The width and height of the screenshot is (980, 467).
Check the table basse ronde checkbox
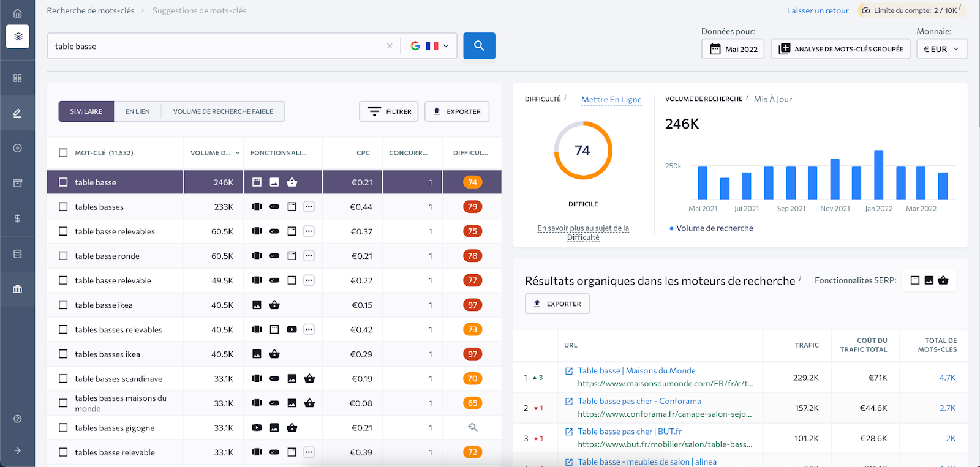[x=63, y=256]
